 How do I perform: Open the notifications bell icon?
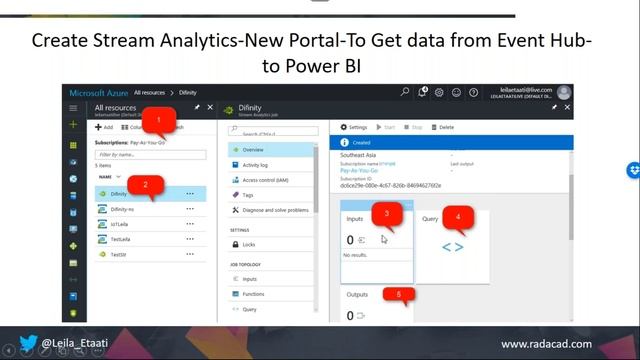[x=422, y=92]
